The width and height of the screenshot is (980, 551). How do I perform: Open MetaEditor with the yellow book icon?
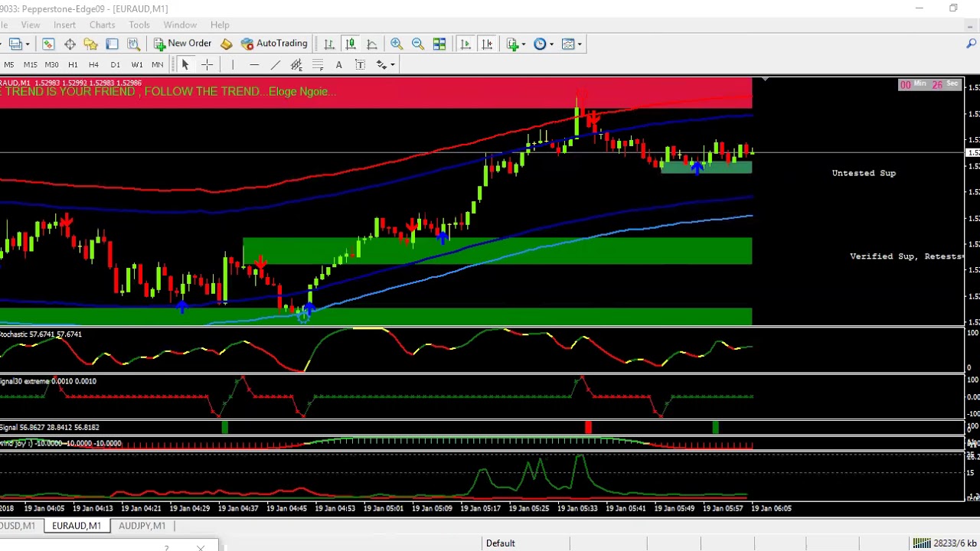tap(227, 44)
